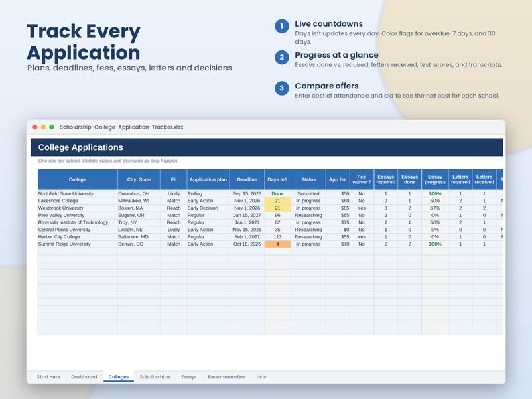This screenshot has width=532, height=399.
Task: Select Summit Ridge's orange days-left cell showing 4
Action: pos(277,244)
